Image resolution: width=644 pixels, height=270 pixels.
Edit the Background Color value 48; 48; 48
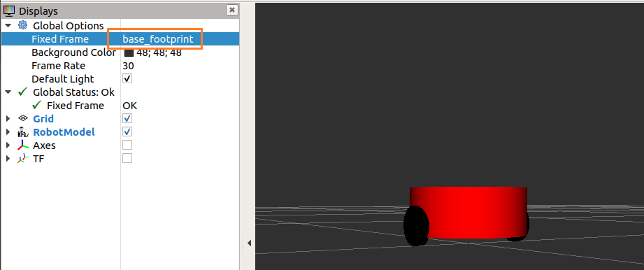pyautogui.click(x=159, y=52)
